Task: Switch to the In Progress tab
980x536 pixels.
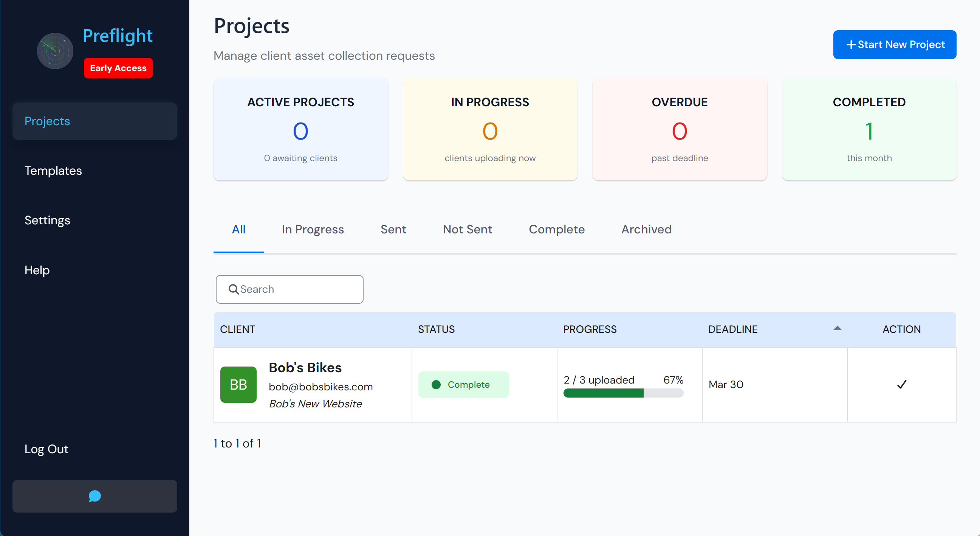Action: [x=312, y=229]
